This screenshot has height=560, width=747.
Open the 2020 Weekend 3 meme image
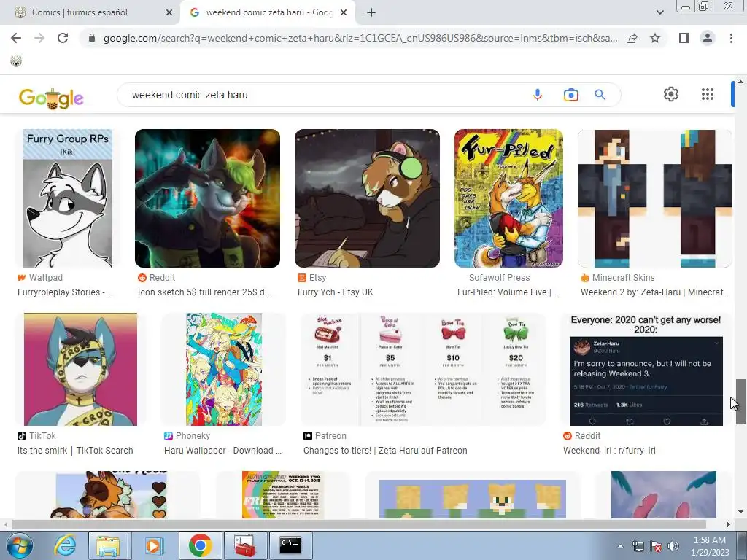click(x=646, y=369)
